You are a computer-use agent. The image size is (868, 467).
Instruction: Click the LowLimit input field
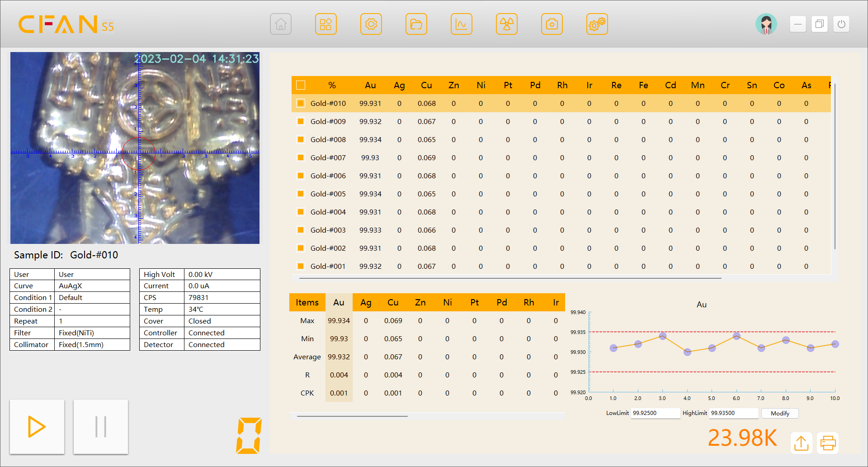(655, 413)
